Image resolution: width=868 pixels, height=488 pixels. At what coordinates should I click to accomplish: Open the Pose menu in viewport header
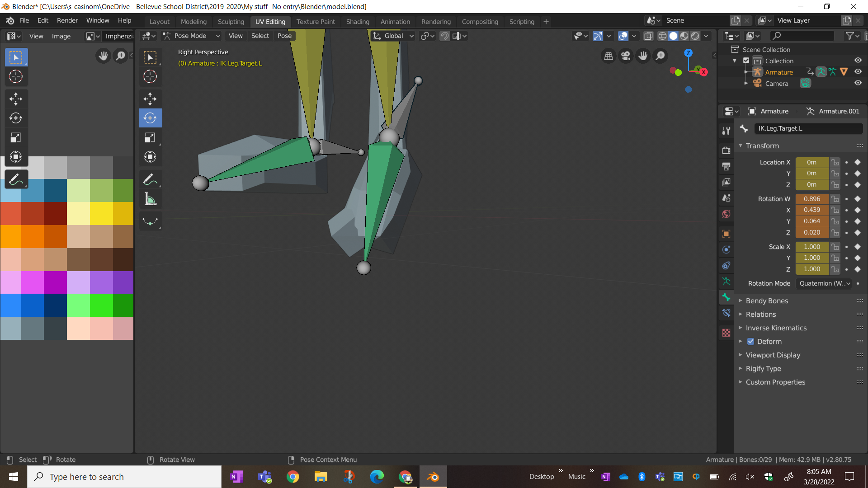point(284,36)
